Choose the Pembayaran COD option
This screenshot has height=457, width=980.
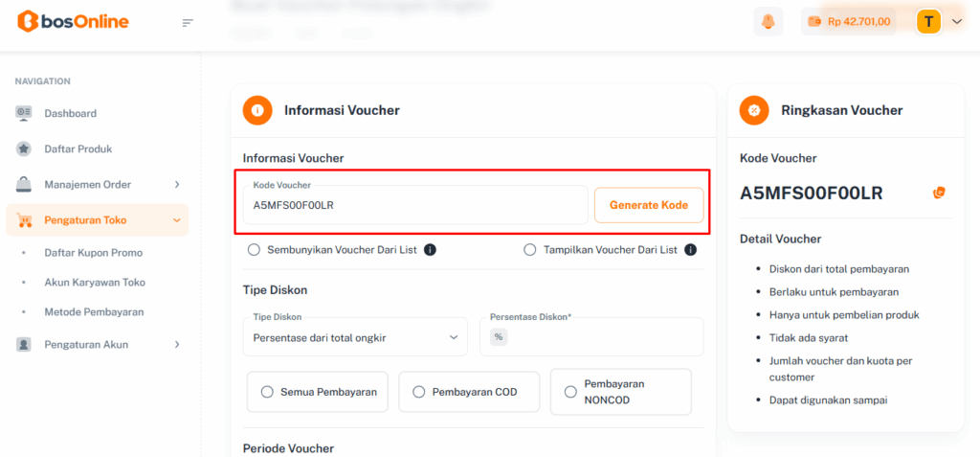coord(419,392)
